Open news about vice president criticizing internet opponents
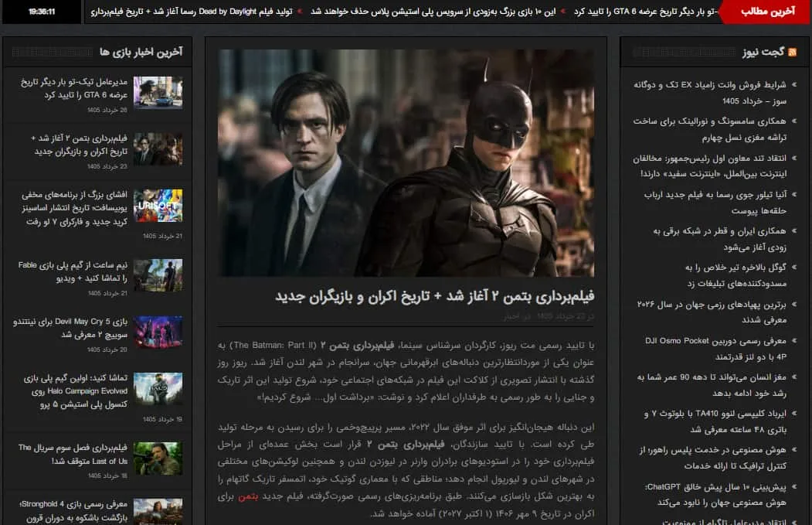812x525 pixels. pos(709,165)
